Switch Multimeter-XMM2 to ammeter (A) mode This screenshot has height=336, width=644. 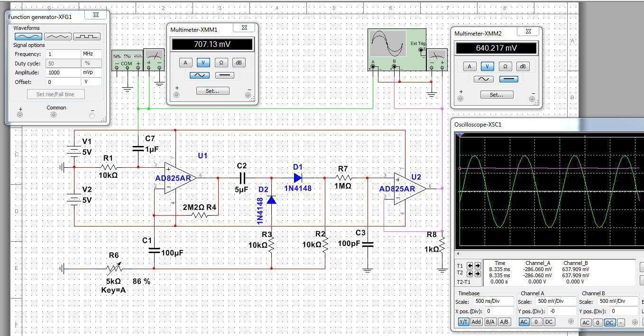pyautogui.click(x=469, y=66)
